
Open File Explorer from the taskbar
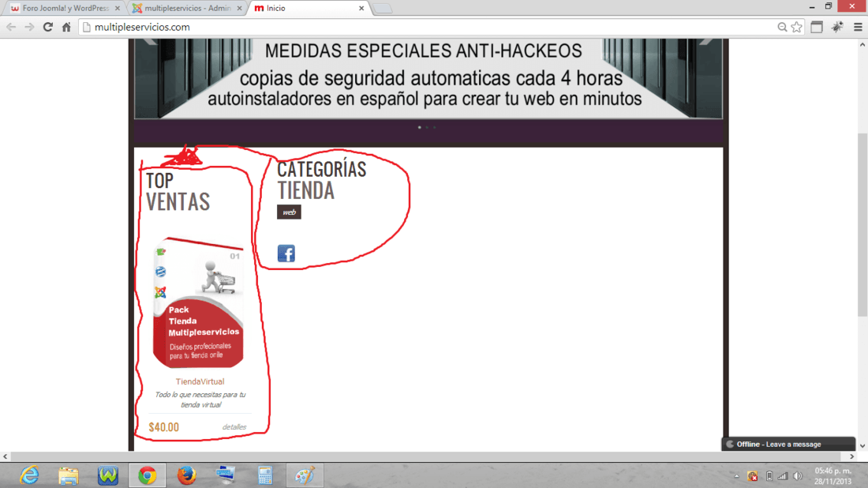(69, 475)
